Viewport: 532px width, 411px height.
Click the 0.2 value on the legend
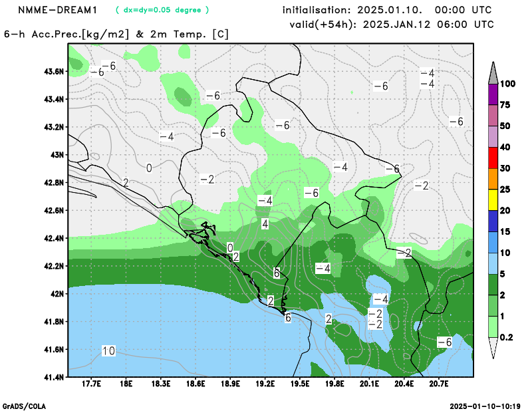tap(506, 337)
